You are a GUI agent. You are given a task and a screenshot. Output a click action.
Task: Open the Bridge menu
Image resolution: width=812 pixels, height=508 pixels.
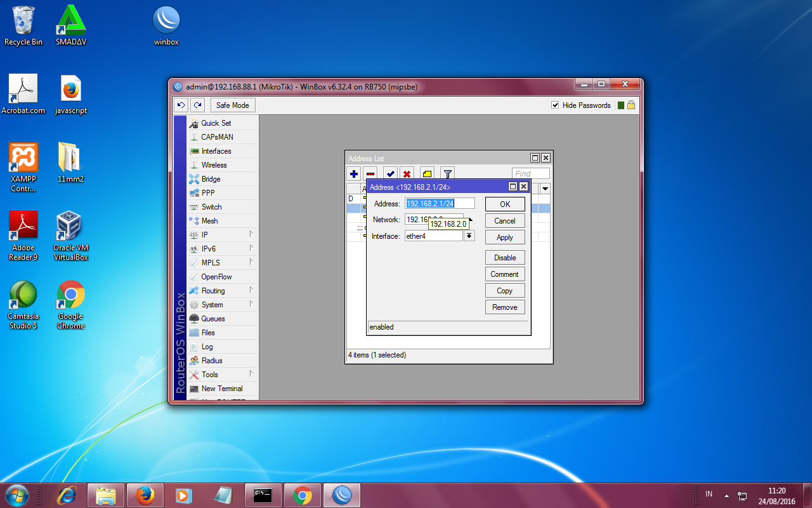(x=223, y=179)
